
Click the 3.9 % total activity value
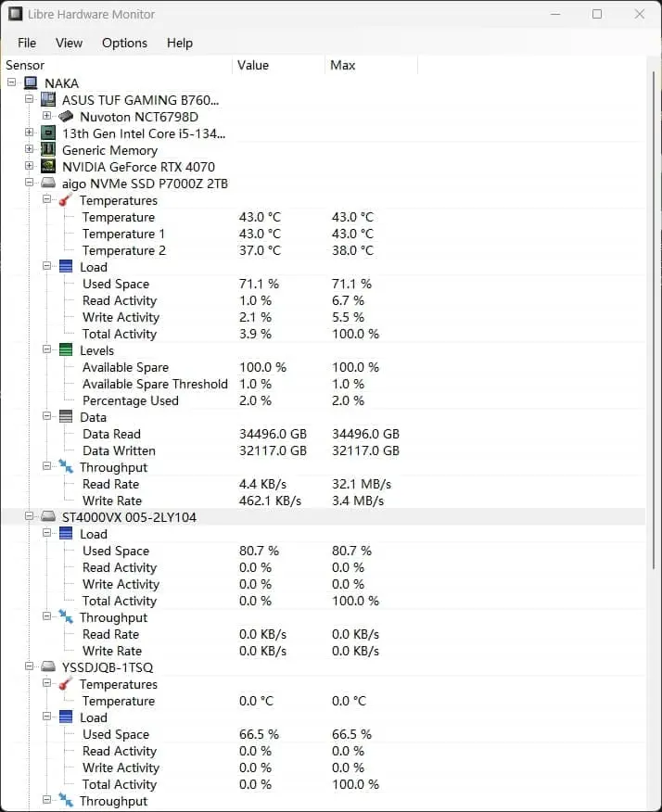pyautogui.click(x=255, y=334)
